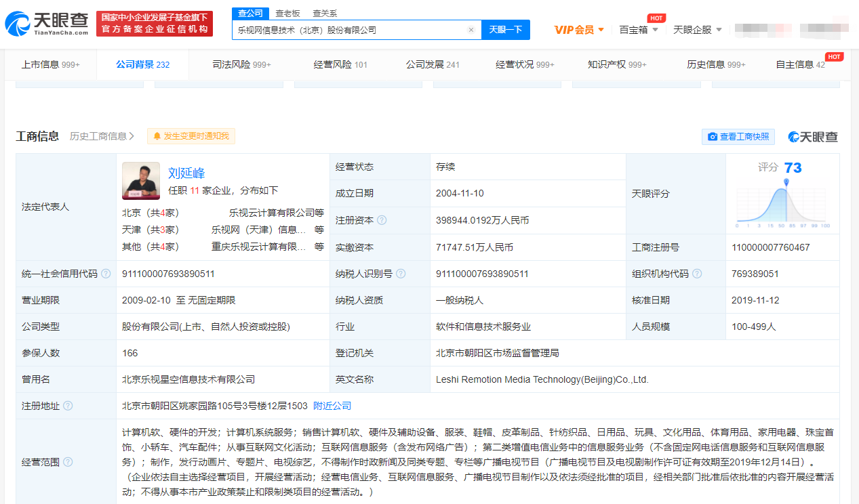859x504 pixels.
Task: Open the 公司背景 tab
Action: [x=142, y=64]
